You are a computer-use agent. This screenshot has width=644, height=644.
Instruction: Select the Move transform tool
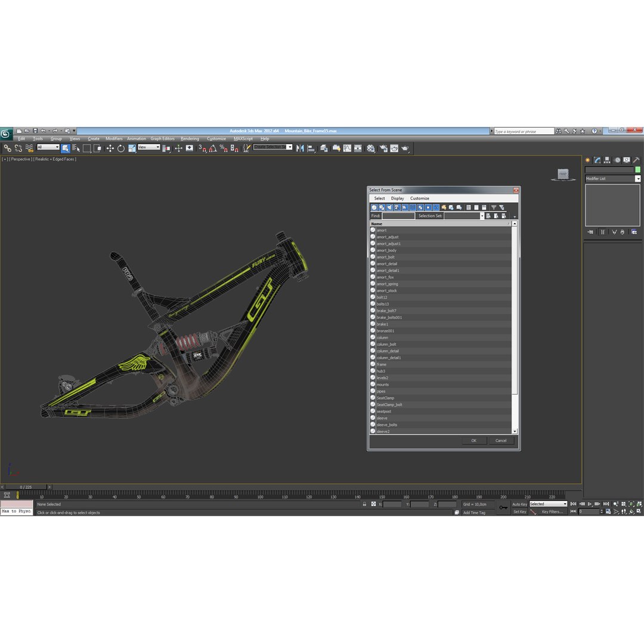click(x=110, y=148)
